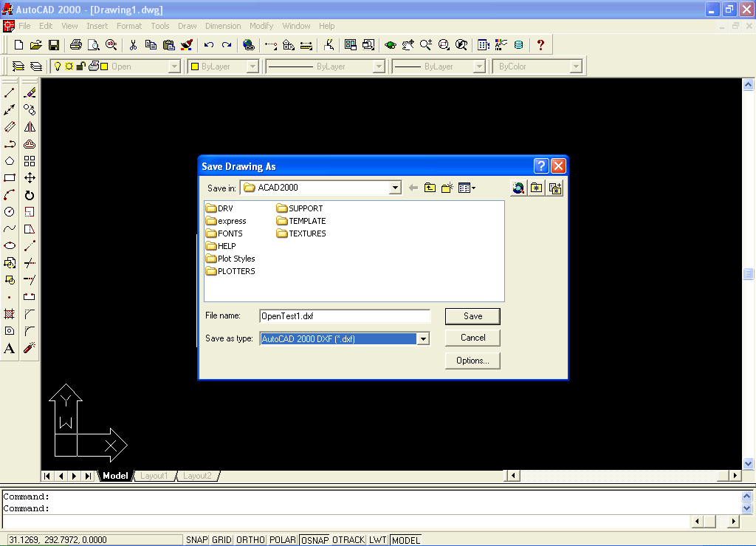Viewport: 756px width, 546px height.
Task: Click the Cut scissors icon
Action: point(133,45)
